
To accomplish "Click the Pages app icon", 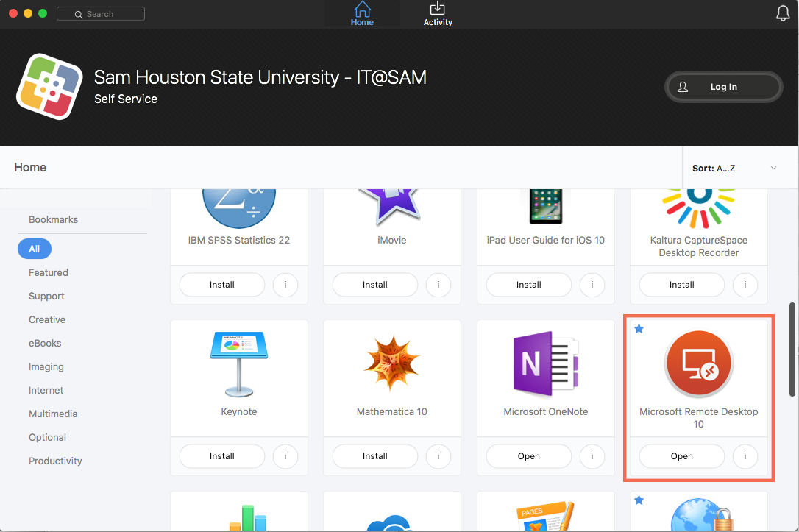I will pyautogui.click(x=545, y=517).
